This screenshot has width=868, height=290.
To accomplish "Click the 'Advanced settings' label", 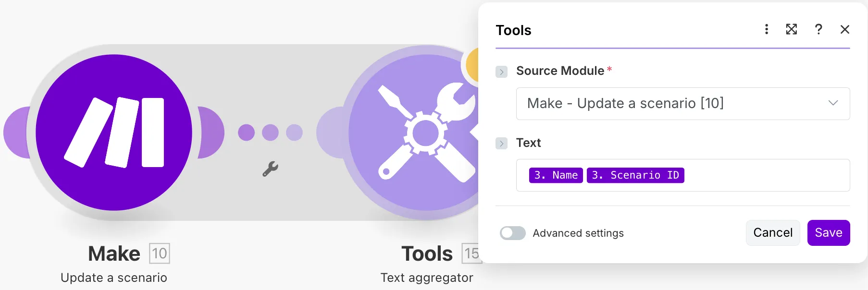I will click(x=578, y=233).
